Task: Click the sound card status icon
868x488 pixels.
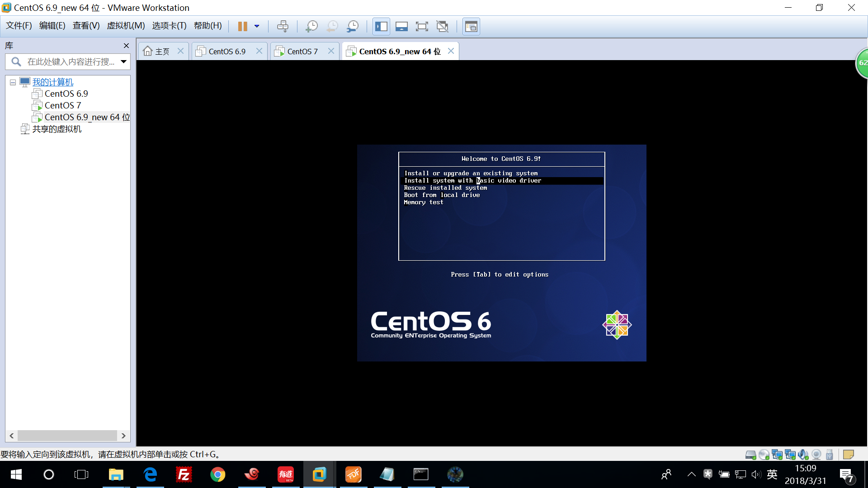Action: 803,455
